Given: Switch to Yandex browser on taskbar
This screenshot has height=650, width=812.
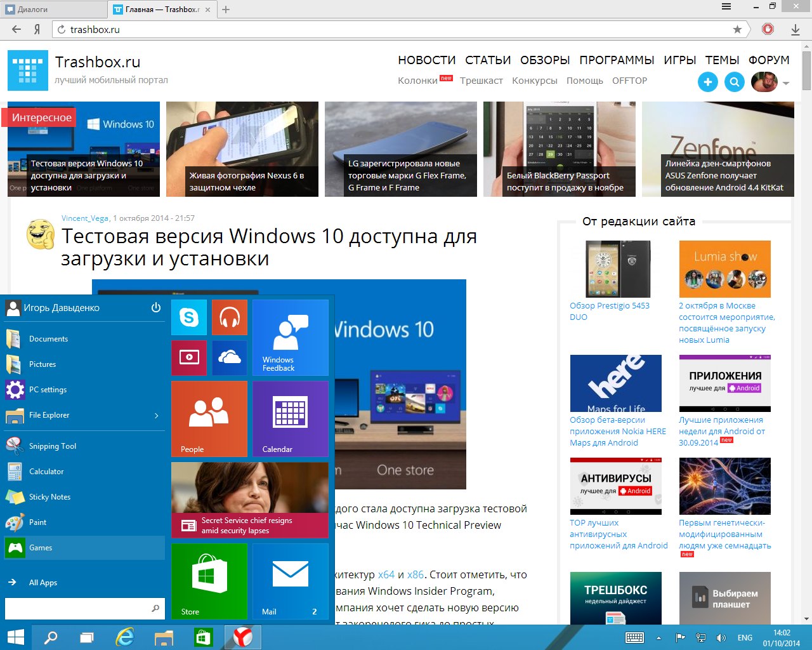Looking at the screenshot, I should (x=242, y=637).
